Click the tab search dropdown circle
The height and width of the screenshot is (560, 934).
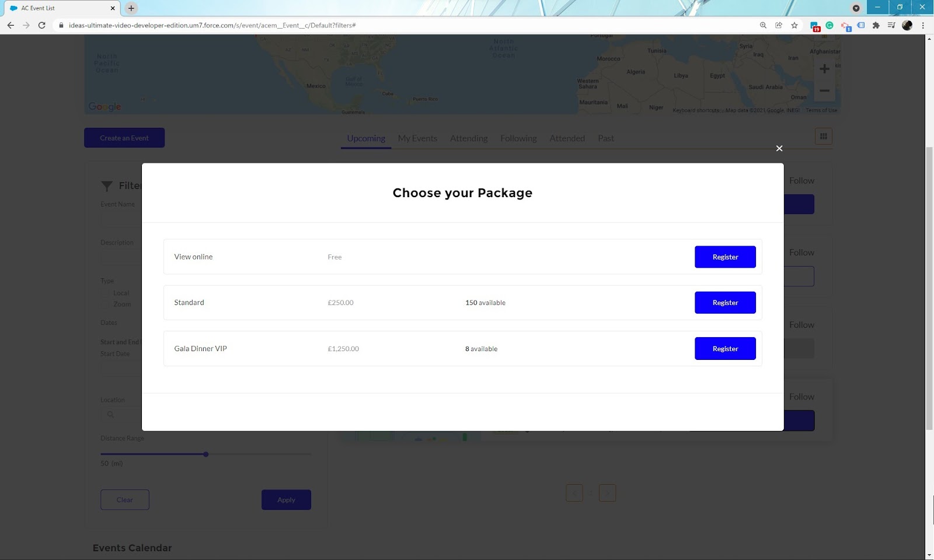click(x=856, y=8)
